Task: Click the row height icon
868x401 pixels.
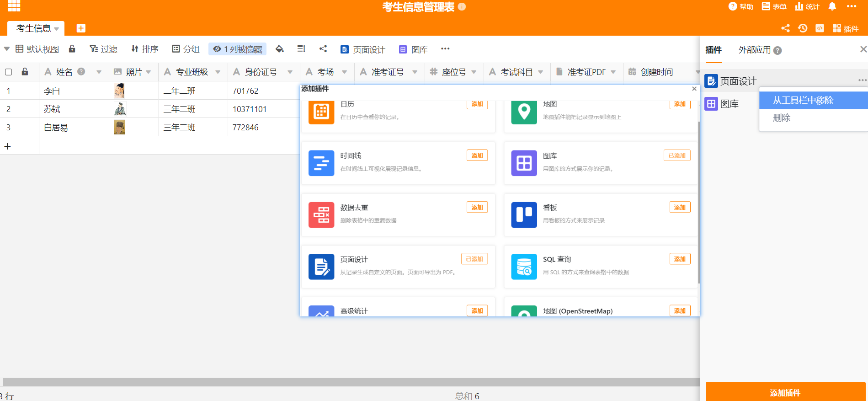Action: pyautogui.click(x=301, y=49)
